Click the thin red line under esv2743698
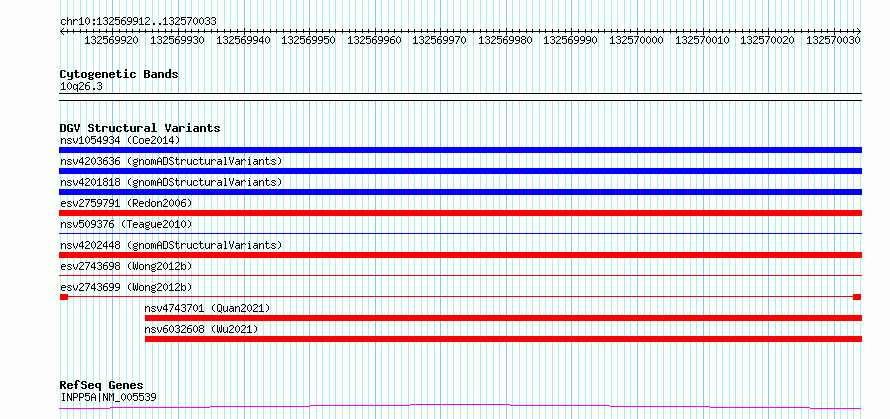 [x=460, y=275]
